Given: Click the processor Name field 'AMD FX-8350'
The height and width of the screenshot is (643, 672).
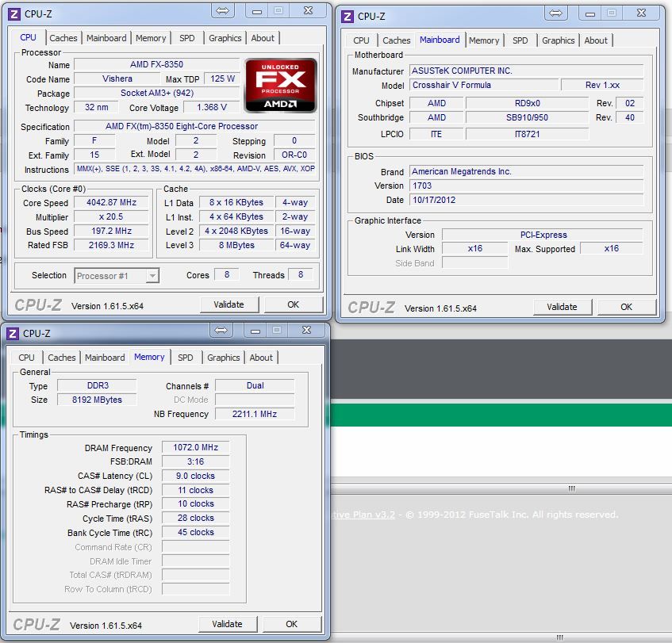Looking at the screenshot, I should click(x=157, y=65).
